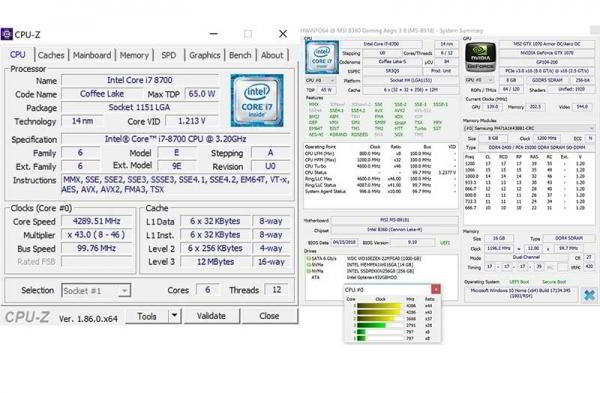Viewport: 600px width, 393px height.
Task: Go to the About tab
Action: 272,55
